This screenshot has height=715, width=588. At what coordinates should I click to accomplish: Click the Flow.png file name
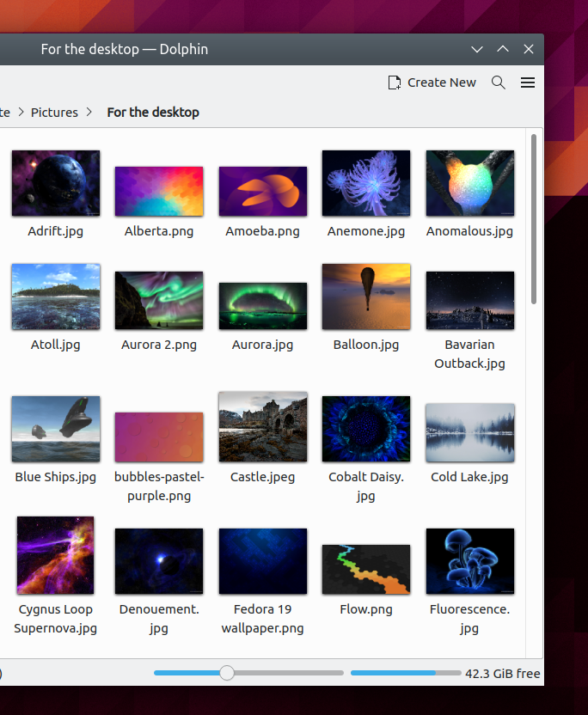366,609
